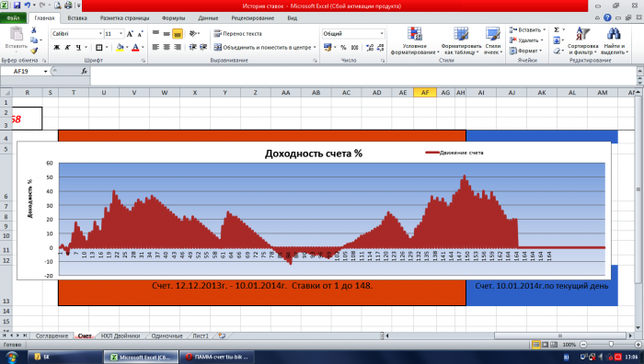Open the Calibri font name dropdown

pyautogui.click(x=77, y=34)
